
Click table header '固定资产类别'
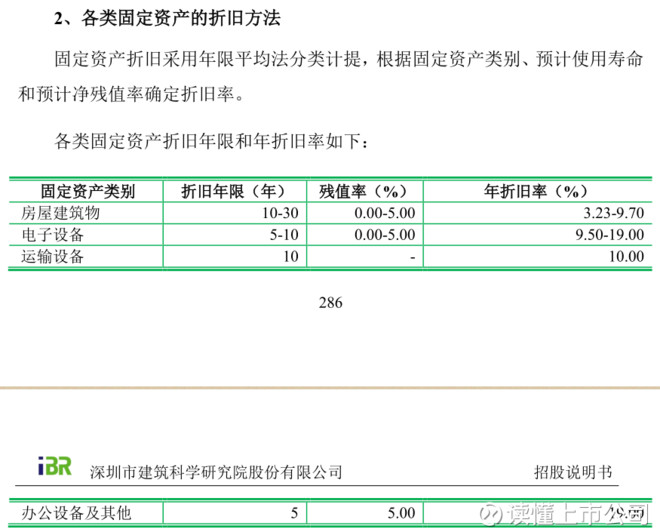tap(88, 192)
